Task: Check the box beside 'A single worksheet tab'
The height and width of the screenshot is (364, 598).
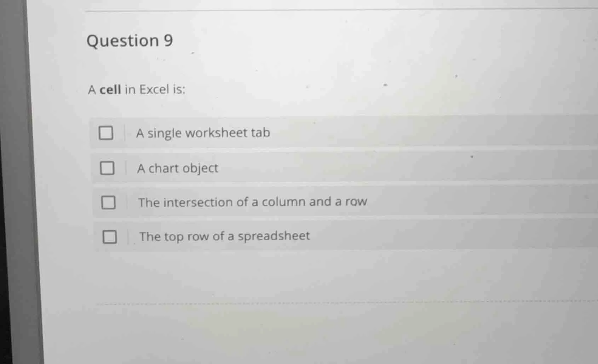Action: tap(107, 133)
